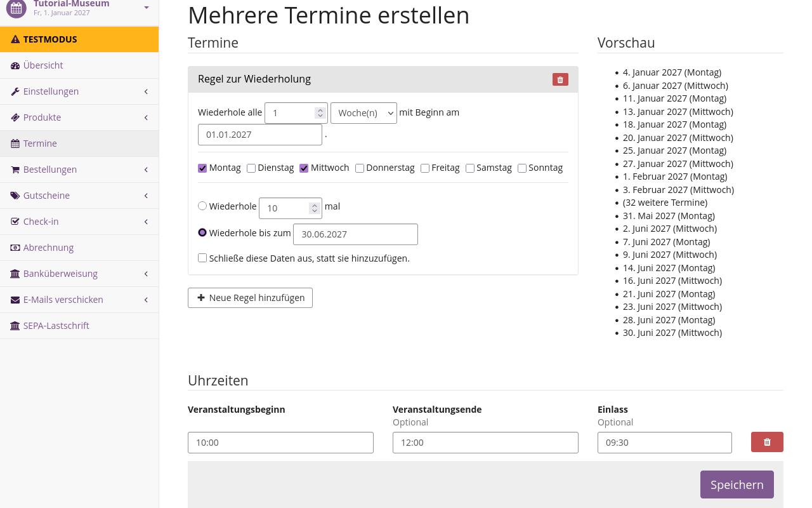Click the ticket icon beside Produkte
The width and height of the screenshot is (812, 508).
click(x=15, y=117)
